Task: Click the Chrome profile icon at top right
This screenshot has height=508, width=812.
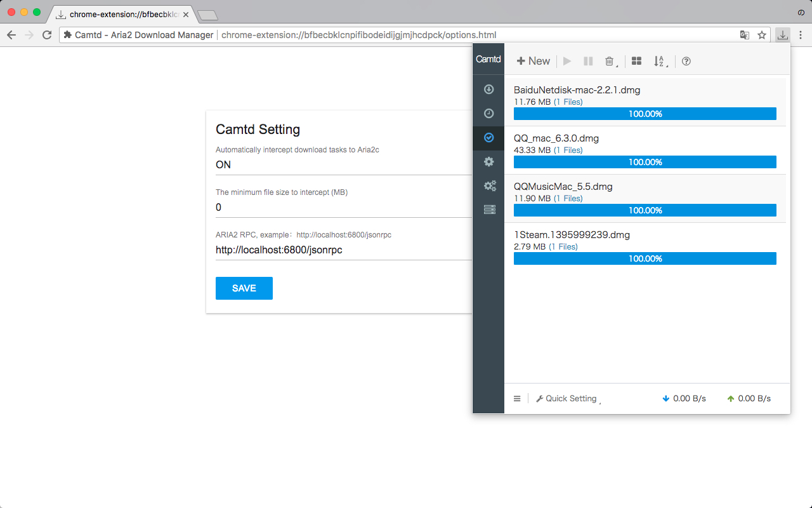Action: (x=801, y=12)
